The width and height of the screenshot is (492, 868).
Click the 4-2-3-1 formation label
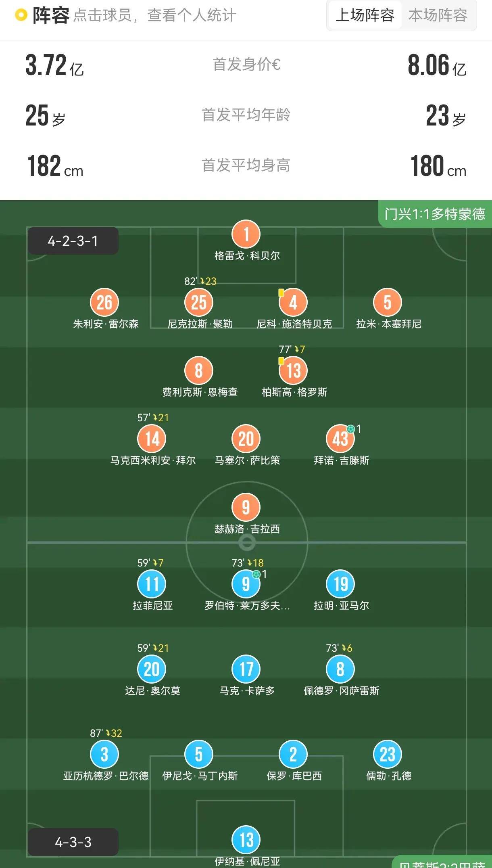click(x=72, y=240)
